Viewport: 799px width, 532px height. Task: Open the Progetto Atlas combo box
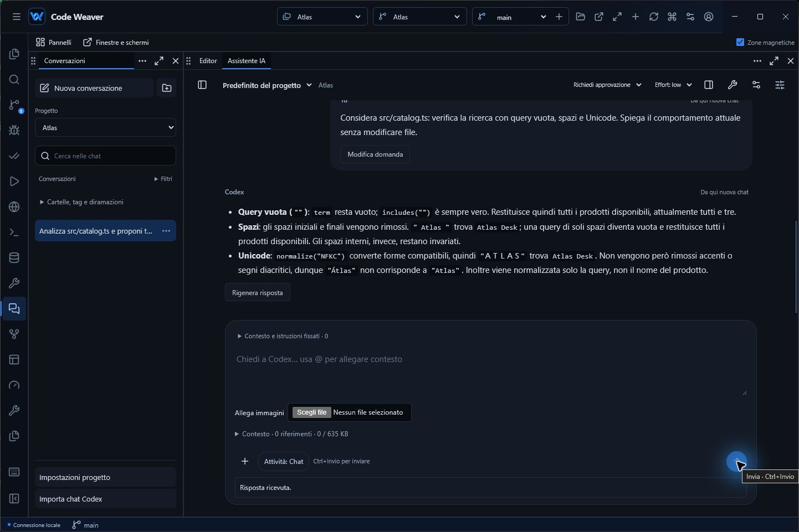click(105, 127)
